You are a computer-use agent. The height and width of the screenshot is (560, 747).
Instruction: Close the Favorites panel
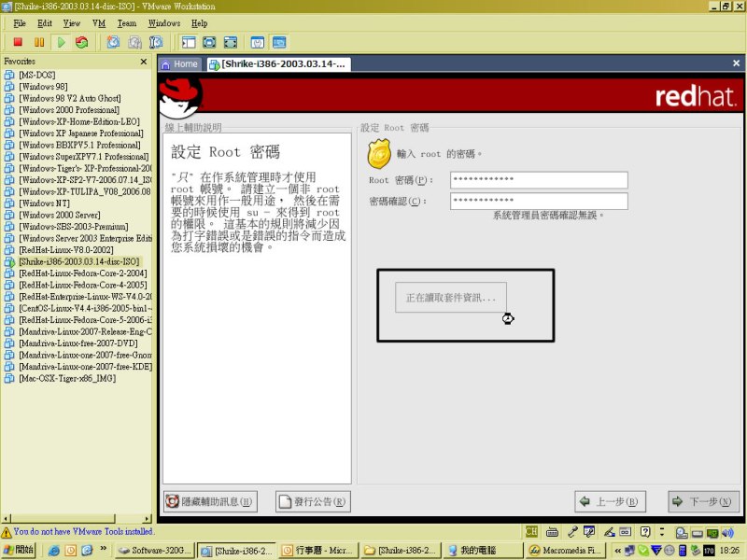pyautogui.click(x=144, y=62)
